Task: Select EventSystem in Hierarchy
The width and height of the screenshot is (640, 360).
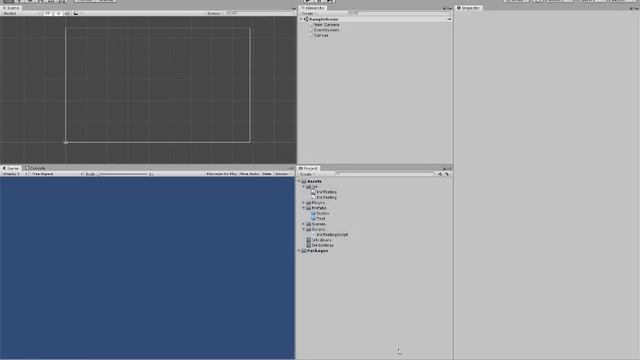Action: pos(326,30)
